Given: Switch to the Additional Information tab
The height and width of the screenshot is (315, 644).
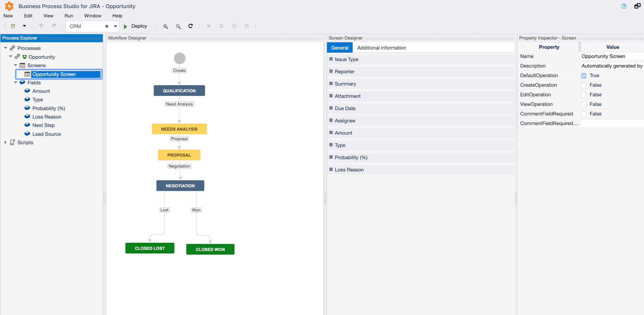Looking at the screenshot, I should [x=381, y=48].
